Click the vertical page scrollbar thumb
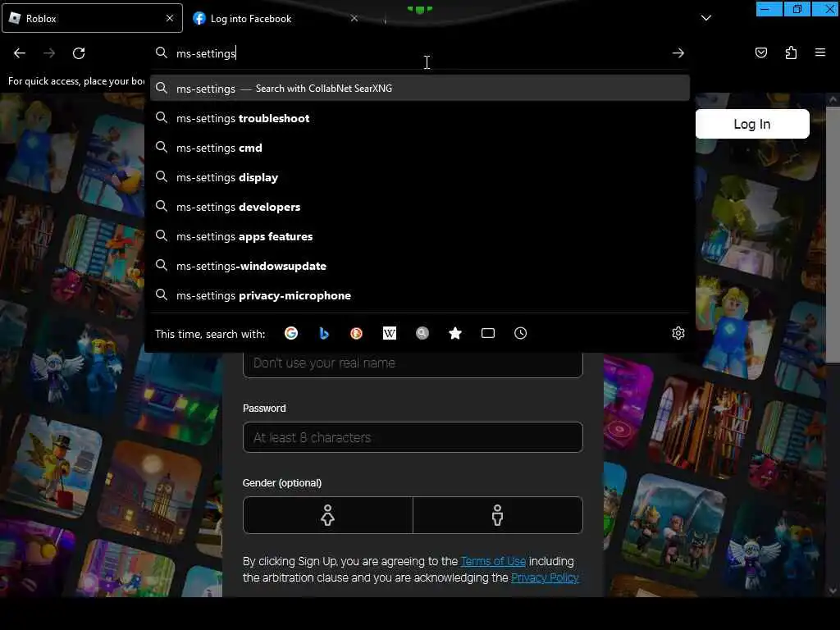The width and height of the screenshot is (840, 630). pos(833,235)
